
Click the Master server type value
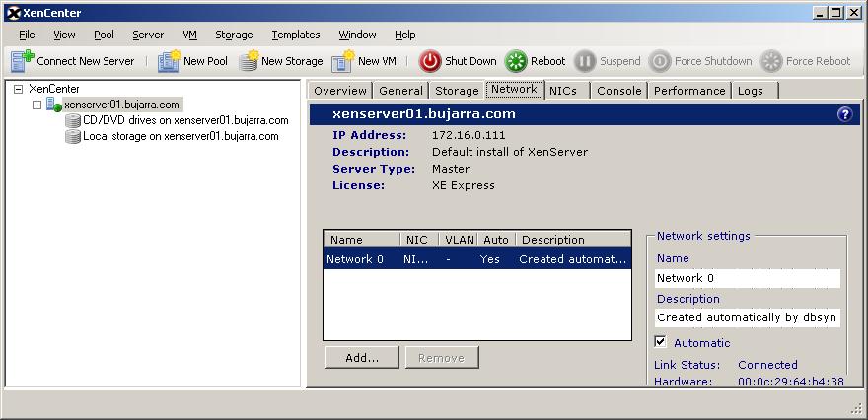point(451,169)
